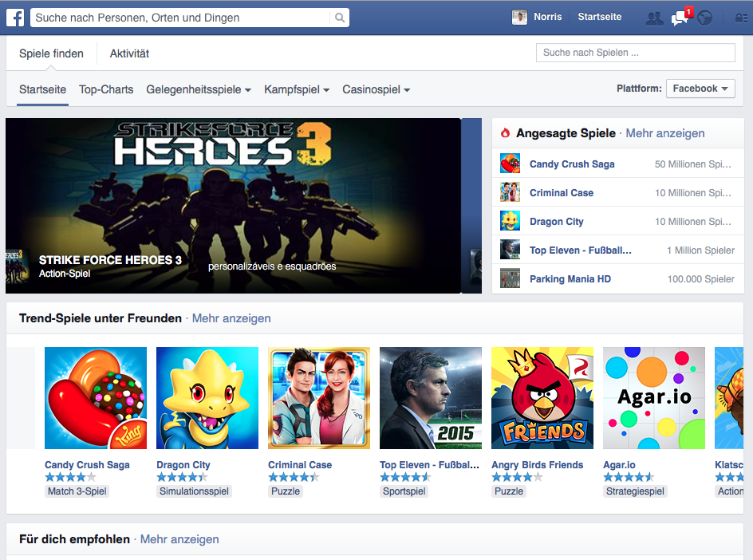Open Top Eleven 2015 game tile image
753x560 pixels.
tap(430, 398)
